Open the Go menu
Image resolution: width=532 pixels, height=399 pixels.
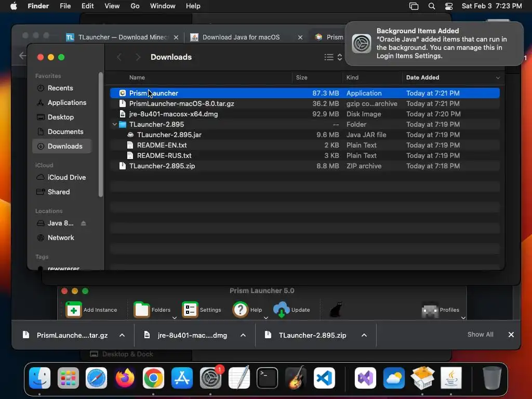click(135, 6)
